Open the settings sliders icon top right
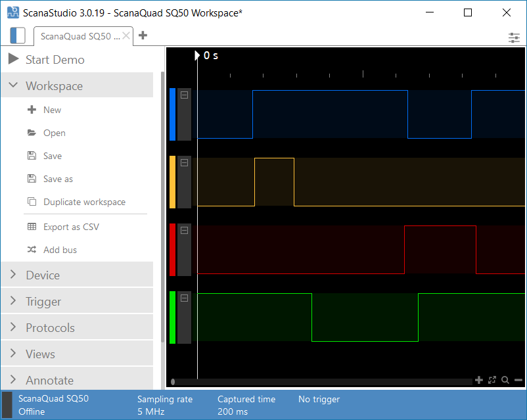527x420 pixels. pyautogui.click(x=514, y=37)
